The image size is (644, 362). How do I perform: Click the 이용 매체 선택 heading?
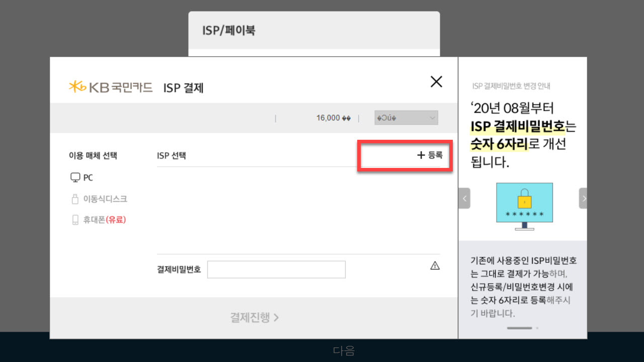[93, 155]
